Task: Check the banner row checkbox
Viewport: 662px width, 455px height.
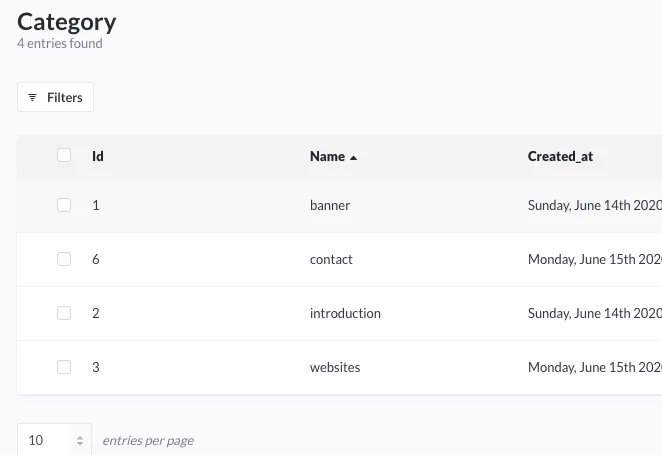Action: tap(64, 205)
